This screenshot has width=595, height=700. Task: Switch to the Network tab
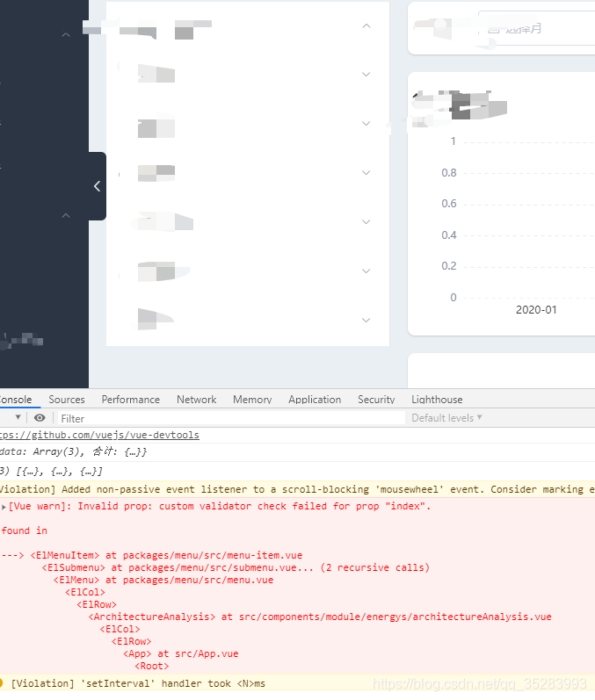[197, 400]
